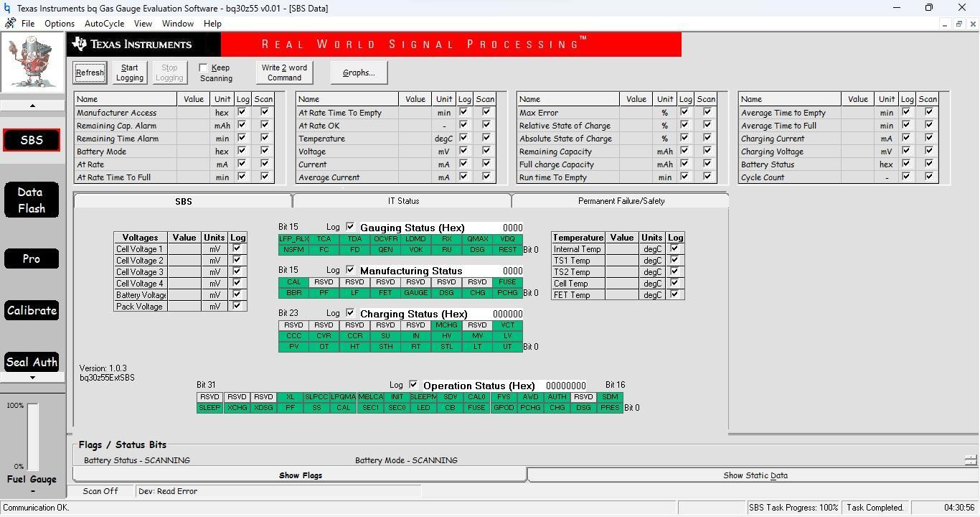Screen dimensions: 980x517
Task: Click the CAL bit in Manufacturing Status
Action: 293,282
